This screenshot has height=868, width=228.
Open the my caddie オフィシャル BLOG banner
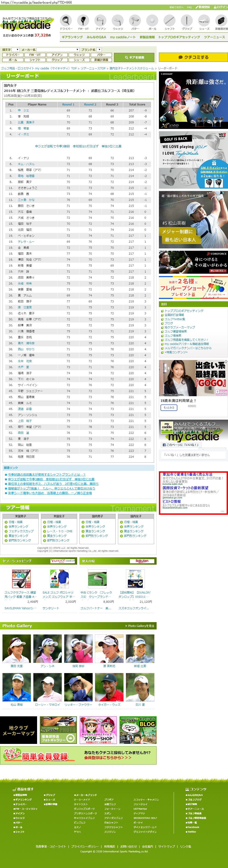tap(138, 730)
